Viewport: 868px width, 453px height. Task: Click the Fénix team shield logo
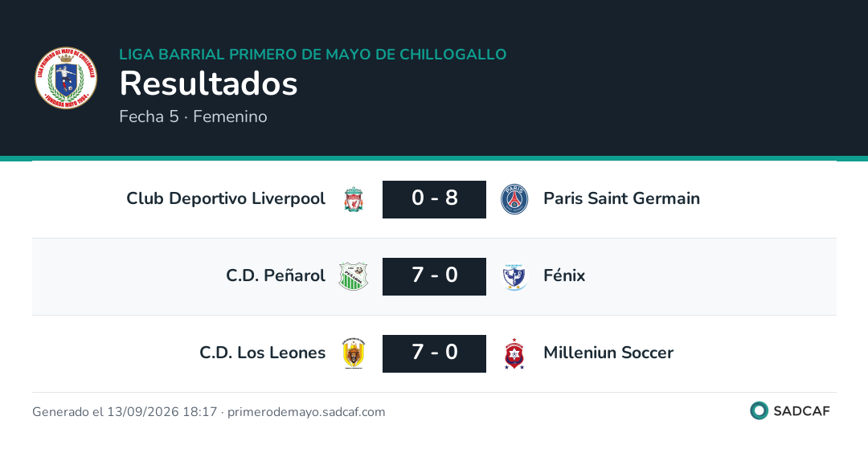[x=514, y=276]
